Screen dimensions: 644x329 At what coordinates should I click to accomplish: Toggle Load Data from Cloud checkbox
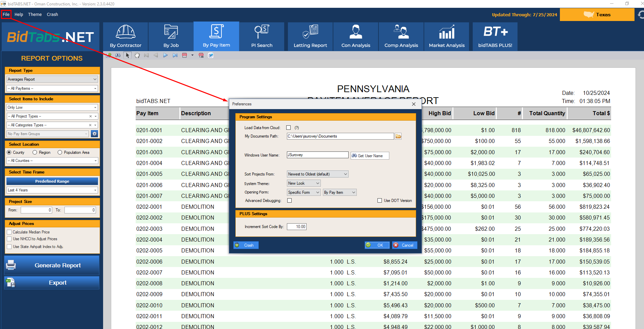(x=289, y=128)
